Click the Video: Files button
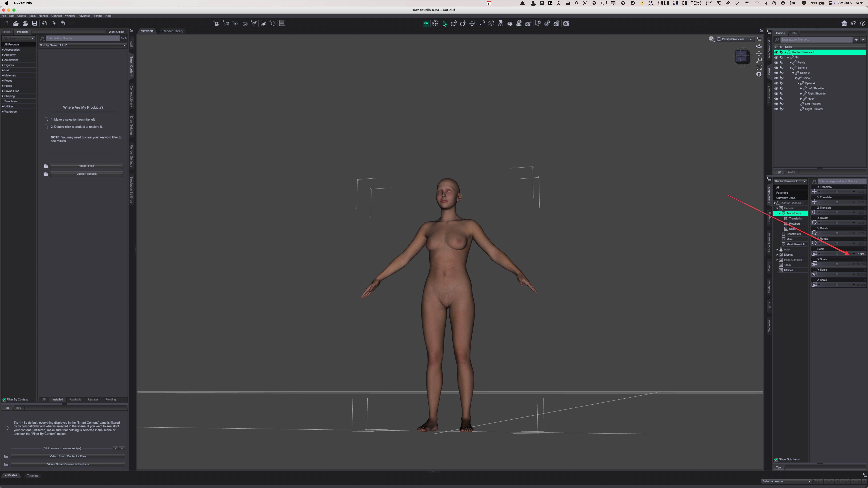 click(x=87, y=166)
